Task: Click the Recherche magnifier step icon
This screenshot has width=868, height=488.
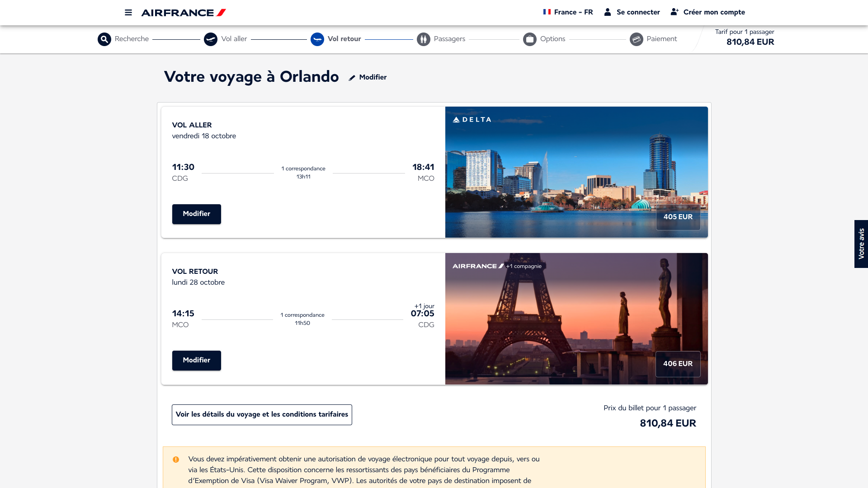Action: pyautogui.click(x=104, y=39)
